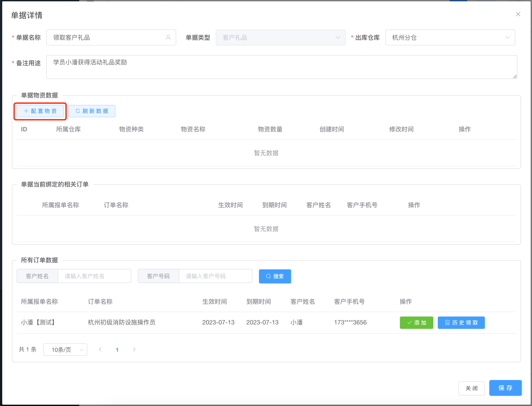The height and width of the screenshot is (406, 532).
Task: Open the 单据类型 dropdown
Action: click(x=280, y=38)
